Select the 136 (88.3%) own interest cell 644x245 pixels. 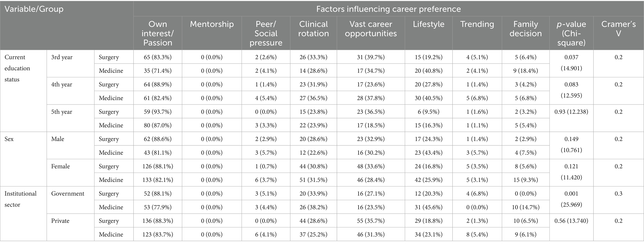(x=158, y=221)
